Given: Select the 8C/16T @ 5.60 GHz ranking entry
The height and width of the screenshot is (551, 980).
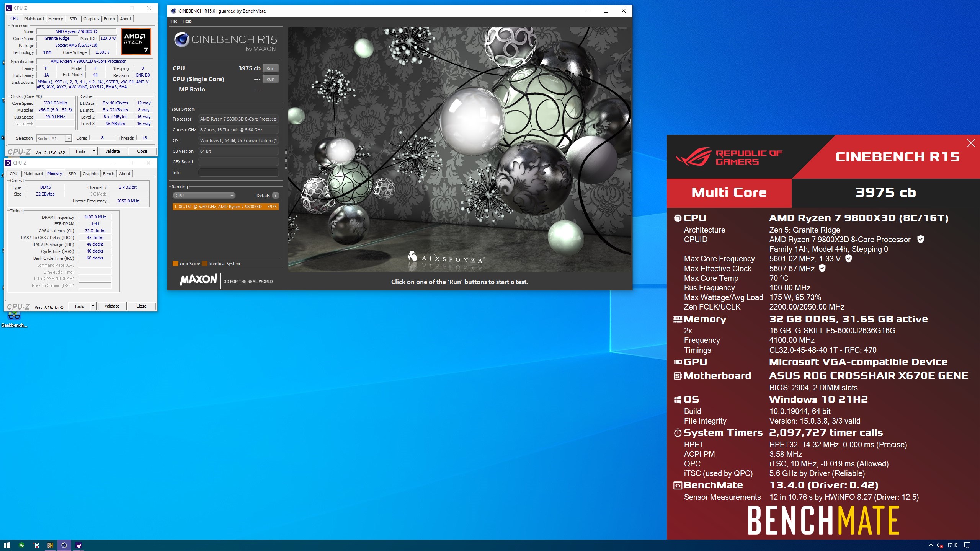Looking at the screenshot, I should point(225,207).
